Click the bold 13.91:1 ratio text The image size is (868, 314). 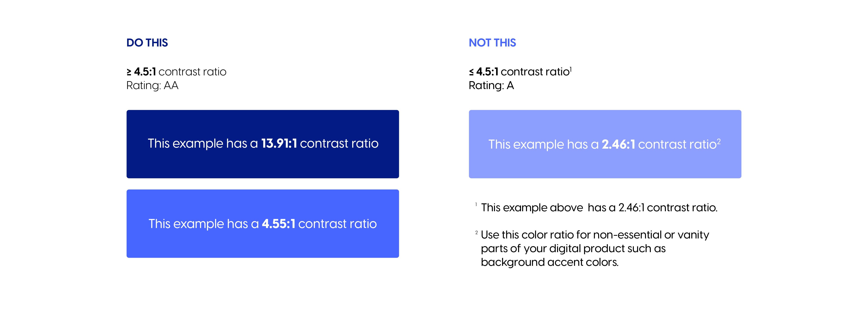pyautogui.click(x=279, y=143)
